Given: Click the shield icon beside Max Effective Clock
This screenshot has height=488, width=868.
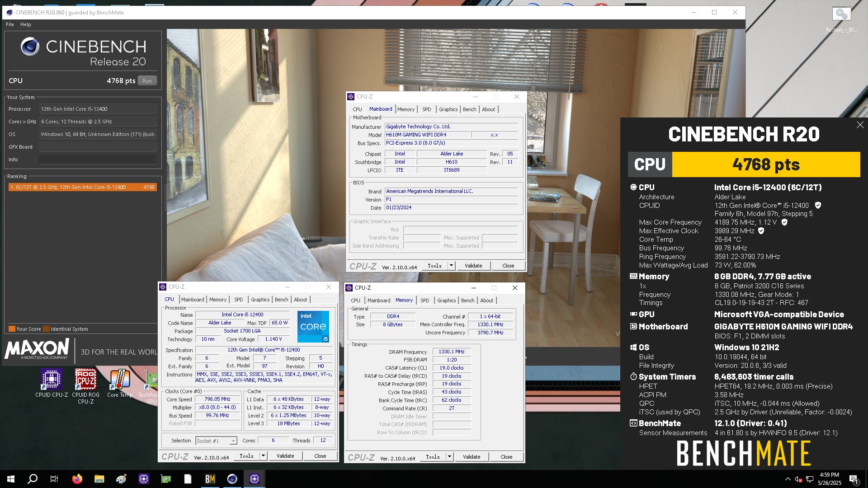Looking at the screenshot, I should [761, 231].
